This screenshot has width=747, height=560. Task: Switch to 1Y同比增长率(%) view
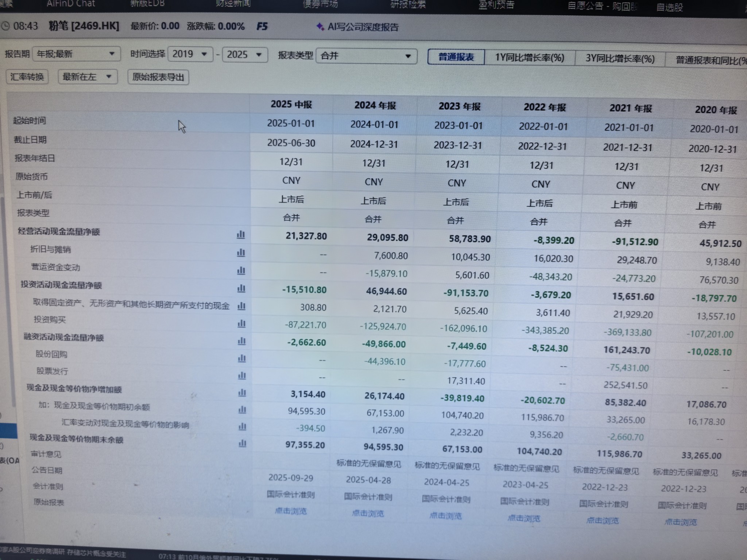(x=529, y=58)
